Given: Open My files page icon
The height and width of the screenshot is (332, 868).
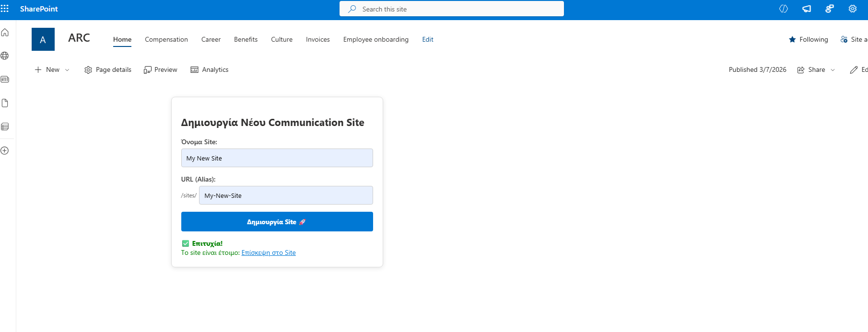Looking at the screenshot, I should click(x=5, y=103).
